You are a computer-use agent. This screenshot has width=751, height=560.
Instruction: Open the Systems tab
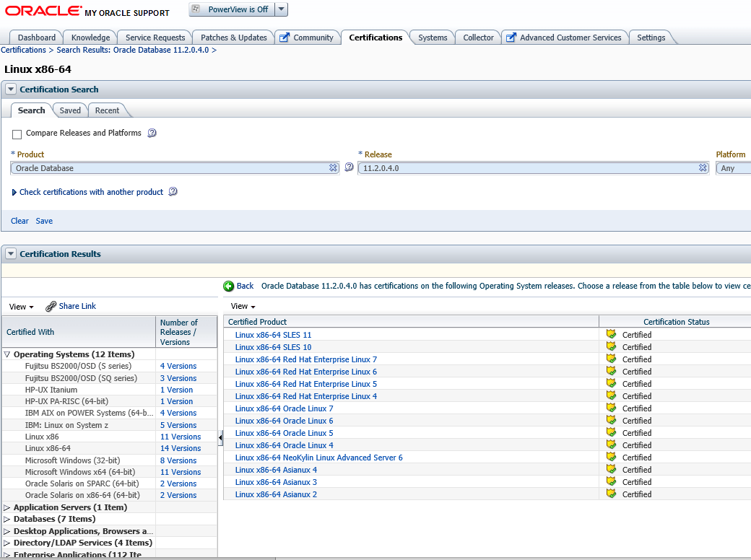pos(433,38)
